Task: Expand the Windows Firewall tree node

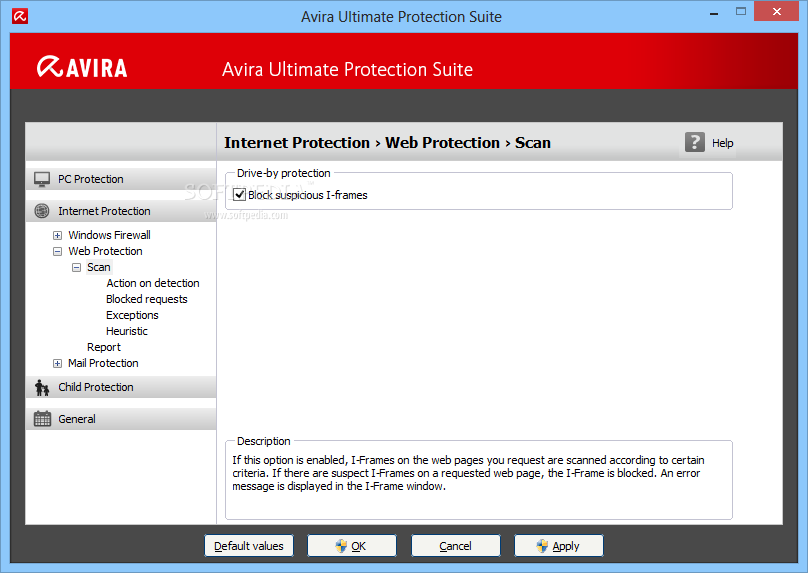Action: point(57,235)
